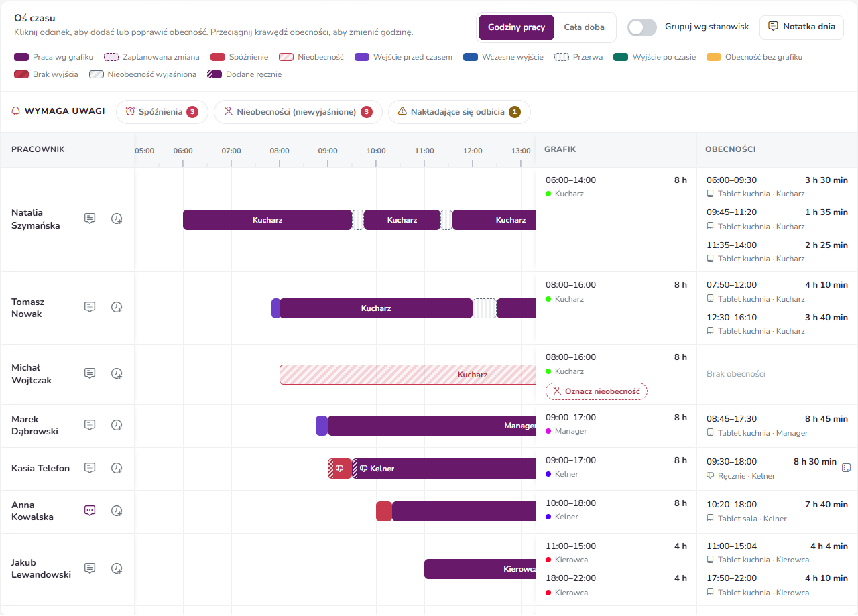Click Natalia's attendance entry 09:45–11:20

coord(777,219)
